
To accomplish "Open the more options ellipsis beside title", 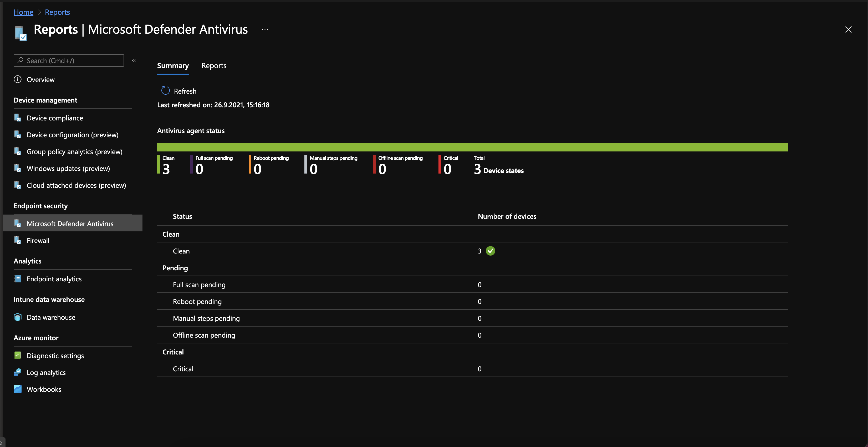I will tap(265, 30).
